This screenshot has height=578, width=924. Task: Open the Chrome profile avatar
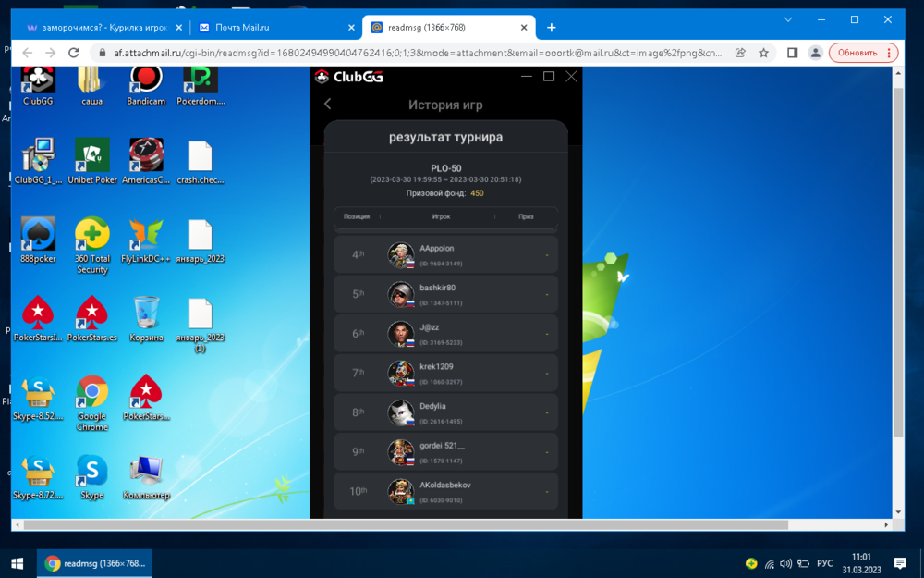coord(815,53)
